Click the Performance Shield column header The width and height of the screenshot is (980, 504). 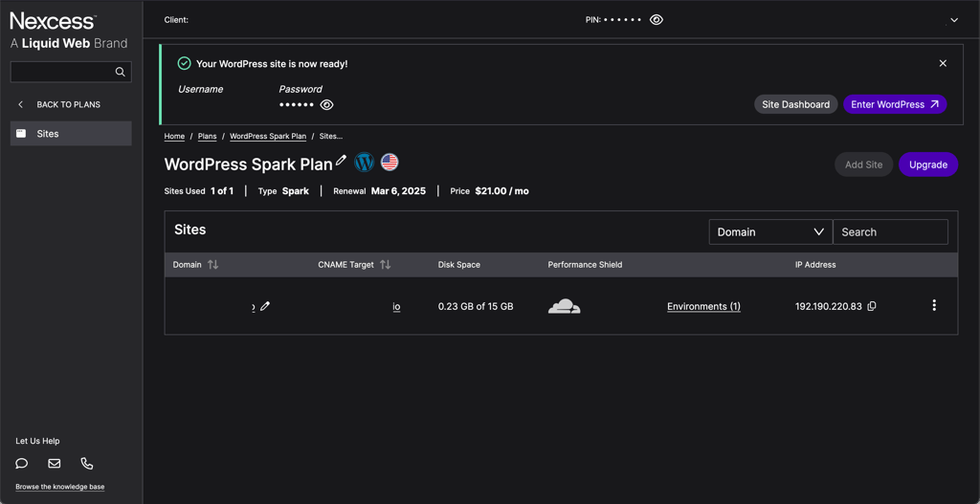pos(585,265)
